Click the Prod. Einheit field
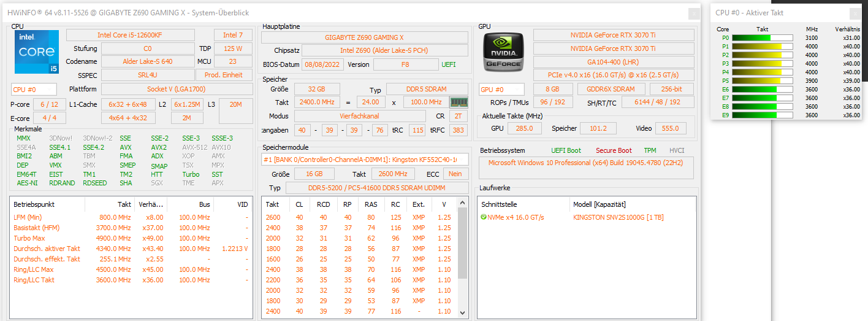868x321 pixels. tap(224, 74)
